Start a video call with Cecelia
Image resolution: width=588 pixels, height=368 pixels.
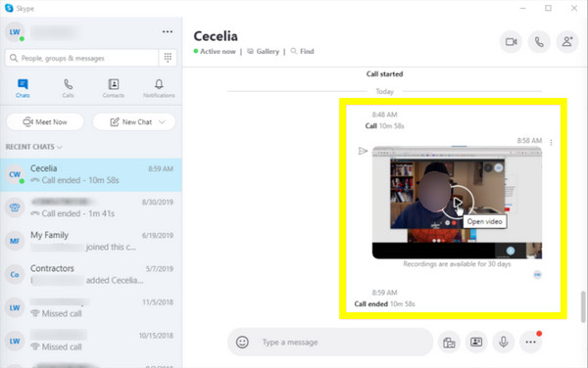(512, 42)
